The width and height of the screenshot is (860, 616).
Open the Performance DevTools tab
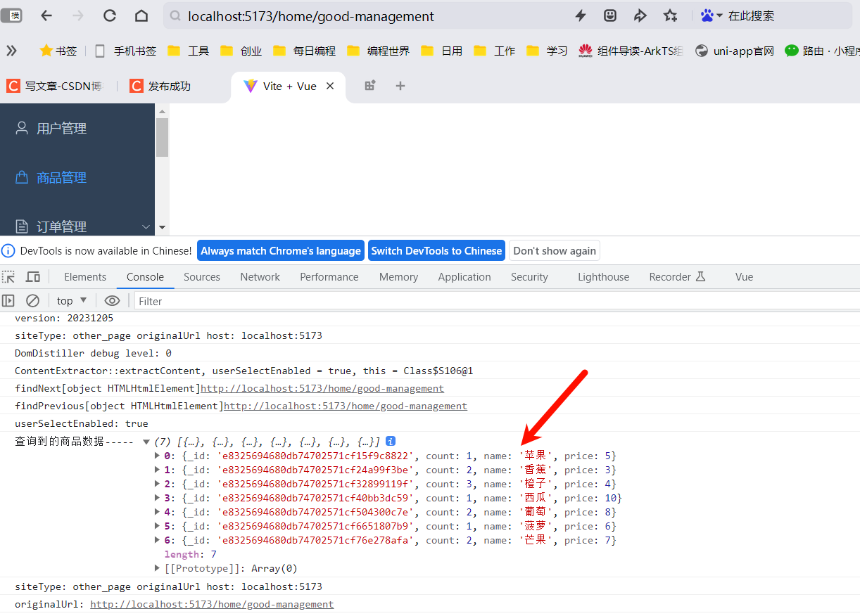329,276
